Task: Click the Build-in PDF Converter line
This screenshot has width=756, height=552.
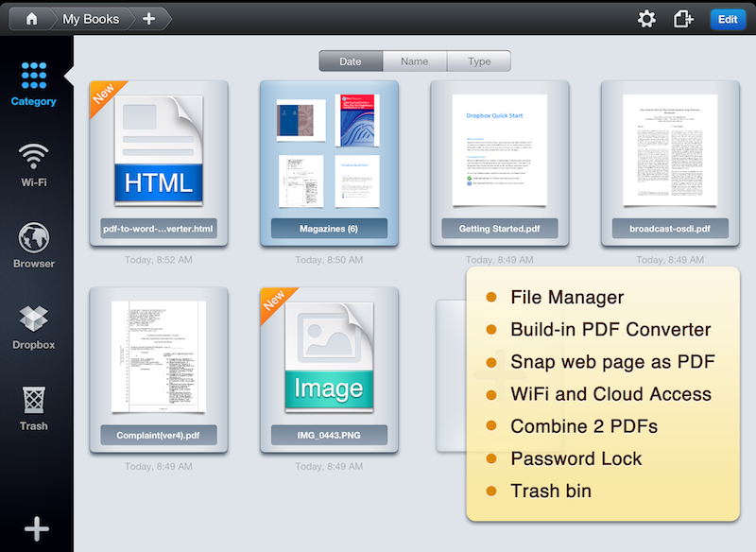Action: [x=610, y=329]
